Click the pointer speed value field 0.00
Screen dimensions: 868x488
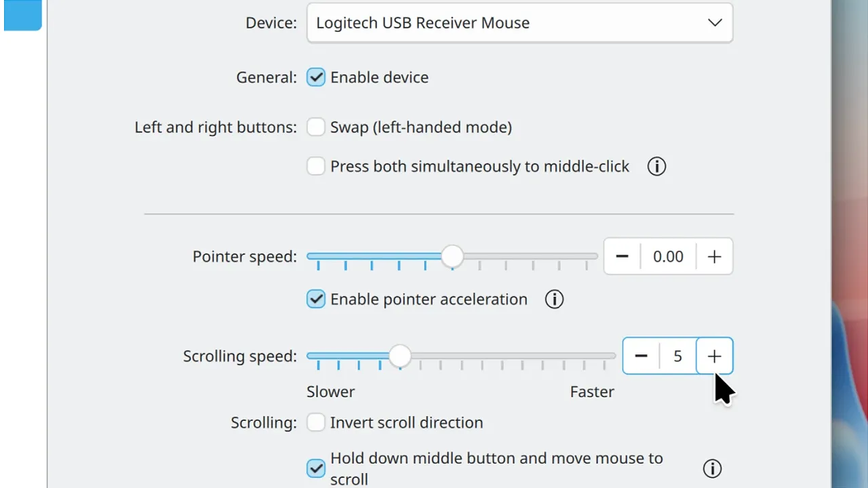point(668,256)
